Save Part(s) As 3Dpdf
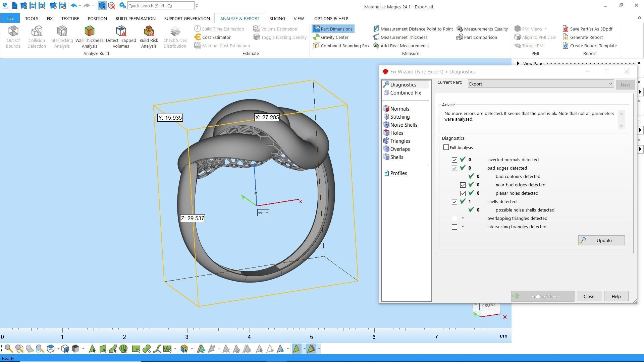 pyautogui.click(x=587, y=29)
